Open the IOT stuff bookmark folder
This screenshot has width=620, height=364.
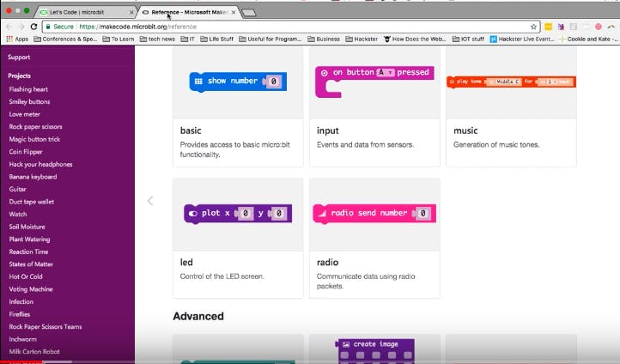468,39
